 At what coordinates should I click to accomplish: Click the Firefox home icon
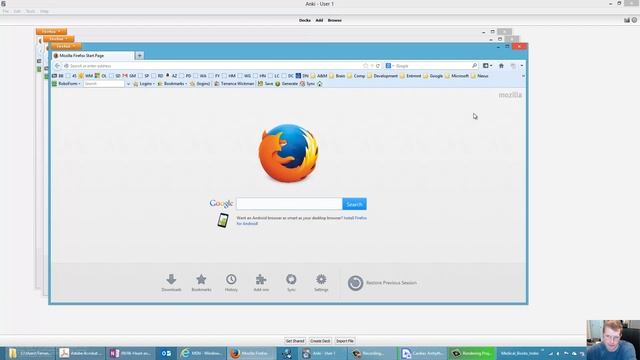pos(501,66)
